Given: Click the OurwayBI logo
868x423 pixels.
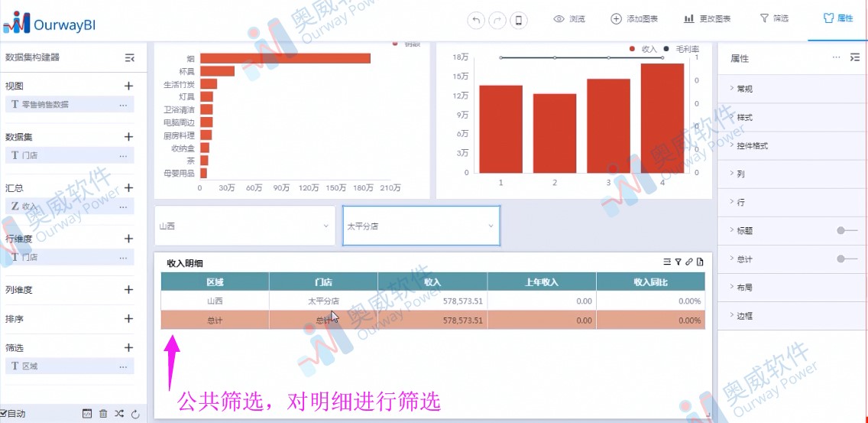Looking at the screenshot, I should point(50,23).
